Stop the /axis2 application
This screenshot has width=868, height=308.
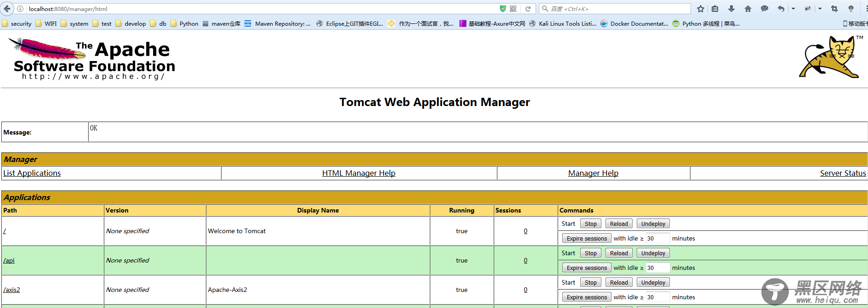pos(591,282)
